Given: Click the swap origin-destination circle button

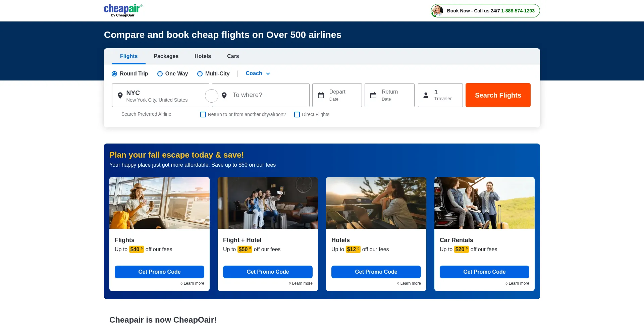Looking at the screenshot, I should pos(212,96).
